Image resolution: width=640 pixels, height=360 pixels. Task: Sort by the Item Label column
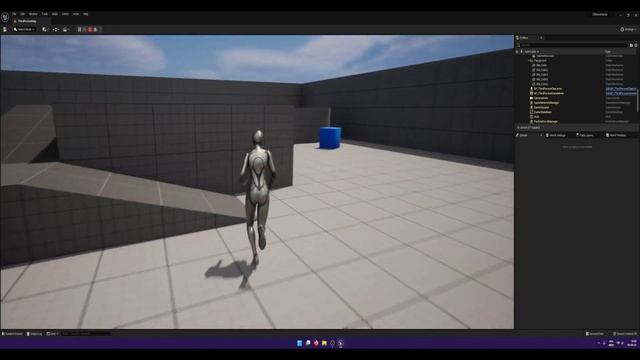coord(531,52)
